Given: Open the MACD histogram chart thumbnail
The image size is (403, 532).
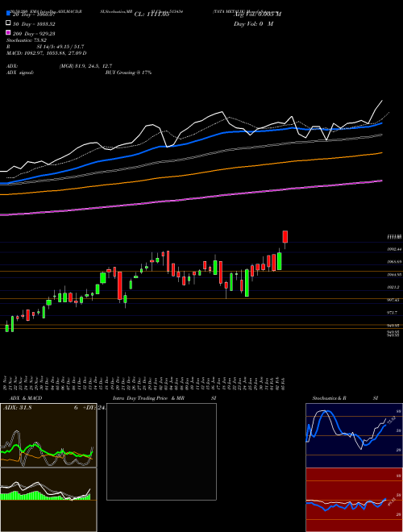Looking at the screenshot, I should (x=48, y=500).
